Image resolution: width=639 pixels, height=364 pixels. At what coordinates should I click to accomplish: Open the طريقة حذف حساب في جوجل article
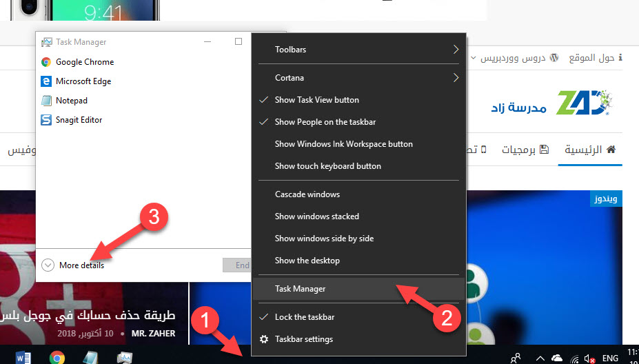pos(88,316)
